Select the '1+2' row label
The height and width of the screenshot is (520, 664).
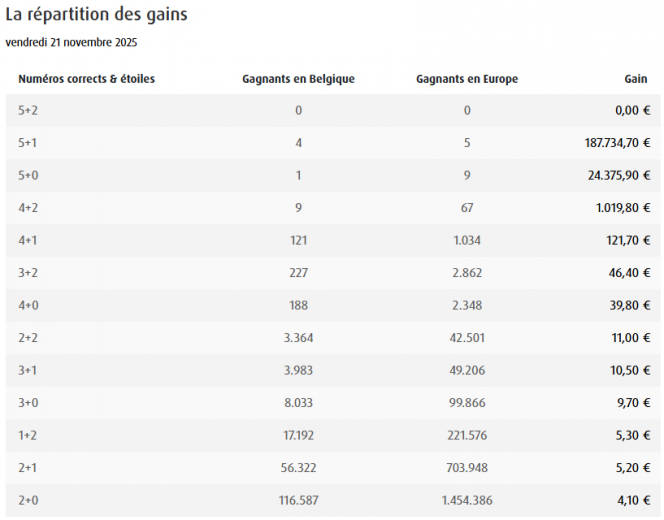pos(28,435)
